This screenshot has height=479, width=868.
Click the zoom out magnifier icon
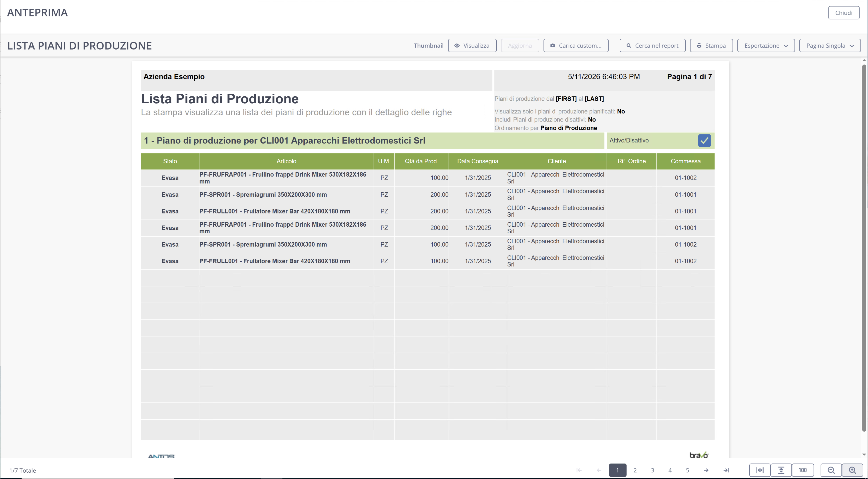831,470
